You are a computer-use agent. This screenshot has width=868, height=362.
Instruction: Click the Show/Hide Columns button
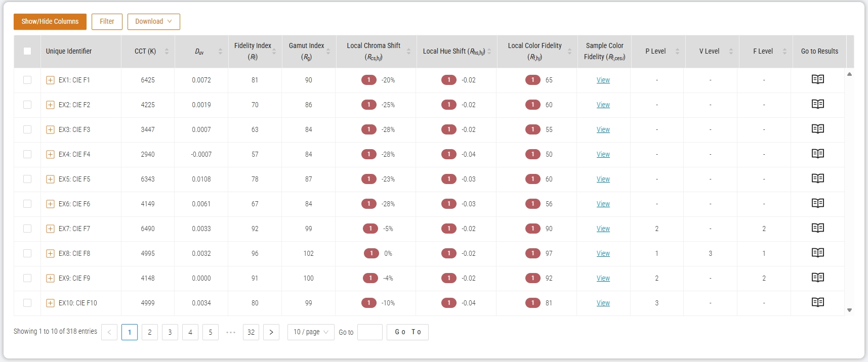(x=50, y=22)
